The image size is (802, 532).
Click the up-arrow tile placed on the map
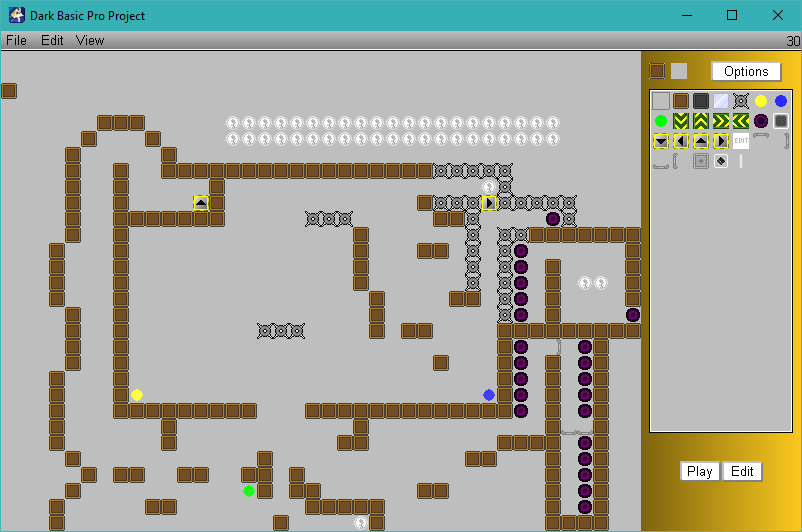coord(201,203)
